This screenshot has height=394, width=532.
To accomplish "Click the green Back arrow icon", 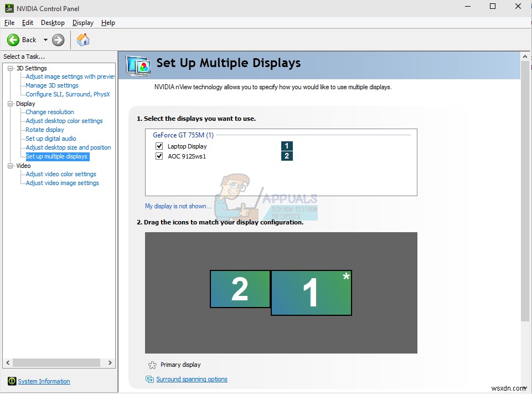I will point(13,40).
